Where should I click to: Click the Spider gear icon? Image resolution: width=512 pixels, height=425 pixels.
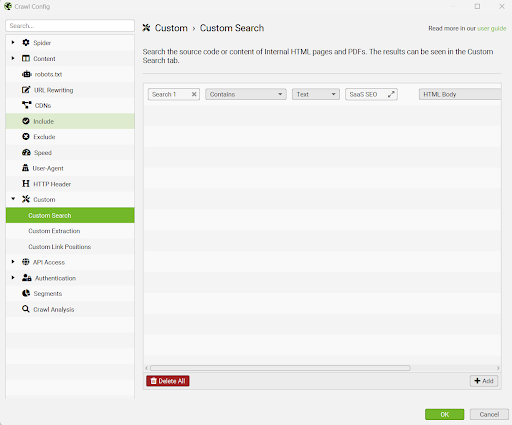(x=26, y=42)
